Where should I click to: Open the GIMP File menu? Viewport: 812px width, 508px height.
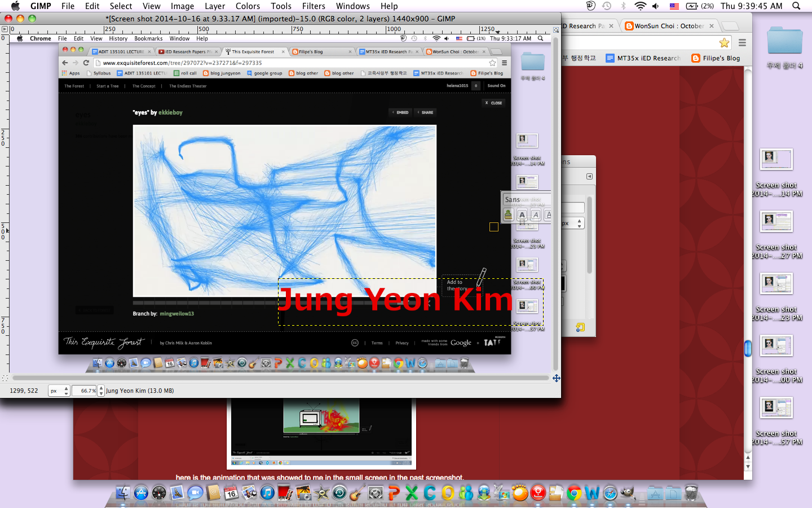[x=68, y=6]
